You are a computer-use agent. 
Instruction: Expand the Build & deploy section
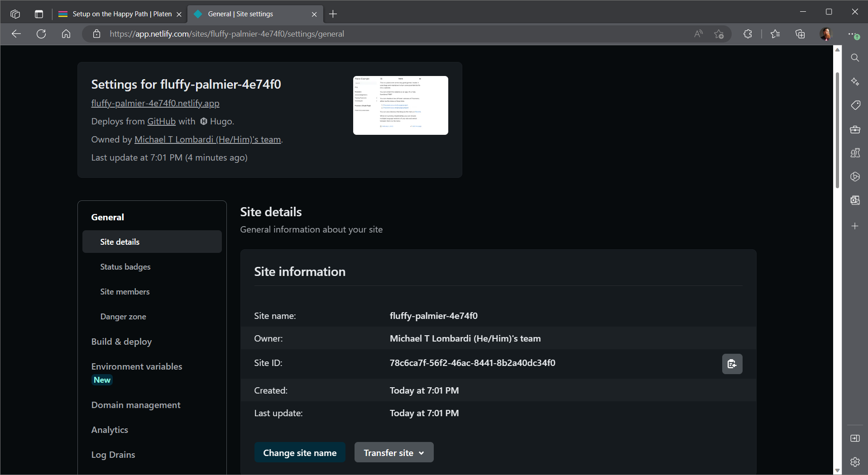click(121, 342)
